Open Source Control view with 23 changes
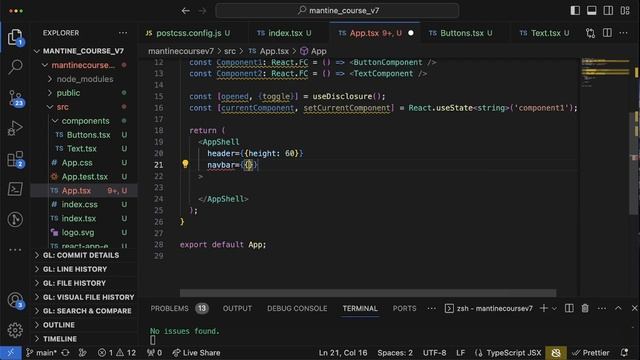The image size is (640, 360). point(16,98)
